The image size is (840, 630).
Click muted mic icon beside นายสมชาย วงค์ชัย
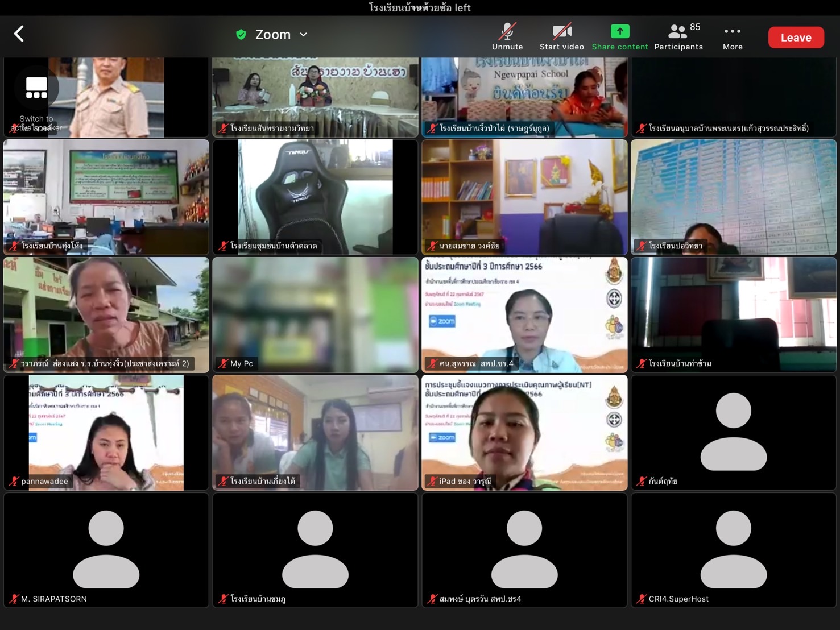(432, 246)
